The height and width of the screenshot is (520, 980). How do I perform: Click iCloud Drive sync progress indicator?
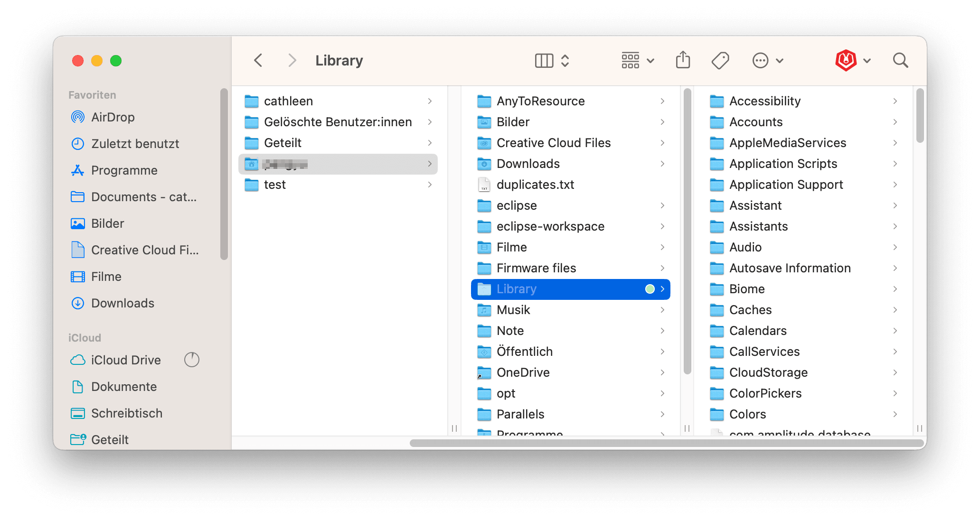tap(192, 360)
